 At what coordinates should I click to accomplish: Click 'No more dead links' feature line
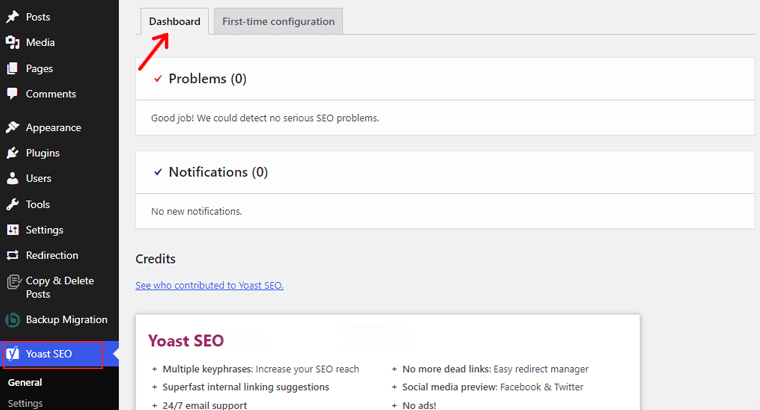tap(495, 369)
